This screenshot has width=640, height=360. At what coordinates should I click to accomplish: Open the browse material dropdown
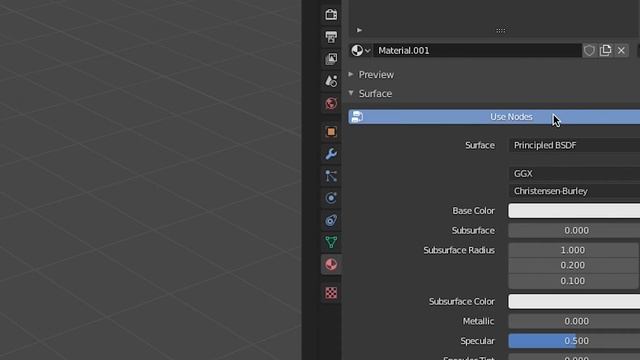pyautogui.click(x=360, y=51)
